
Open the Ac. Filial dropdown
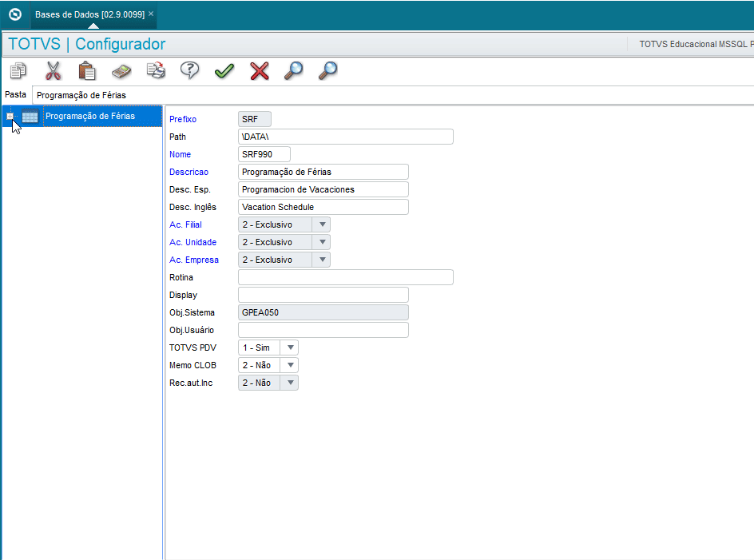[x=323, y=224]
